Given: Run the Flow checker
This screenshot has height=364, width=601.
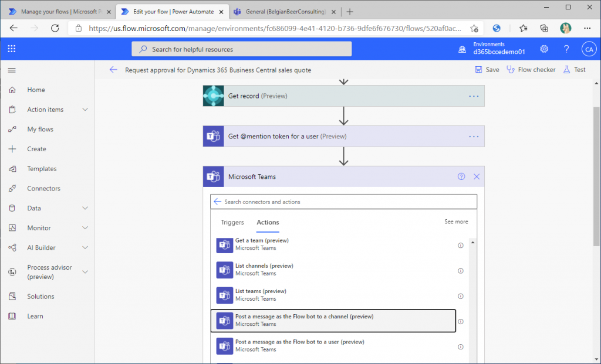Looking at the screenshot, I should coord(531,70).
